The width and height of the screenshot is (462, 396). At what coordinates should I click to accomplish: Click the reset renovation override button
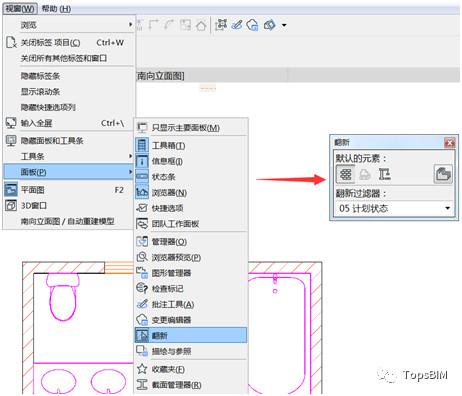click(443, 174)
